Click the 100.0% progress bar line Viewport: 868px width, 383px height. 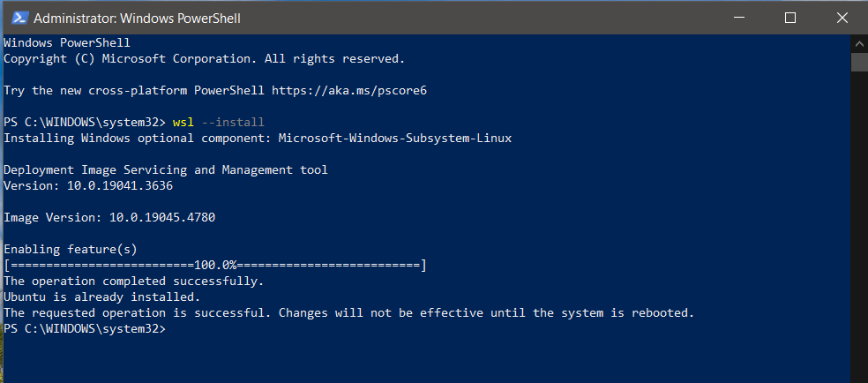coord(214,266)
